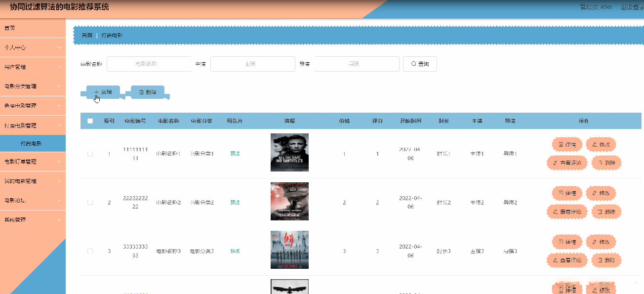Screen dimensions: 644x294
Task: Open the poster thumbnail of 电影名称3
Action: [x=289, y=250]
